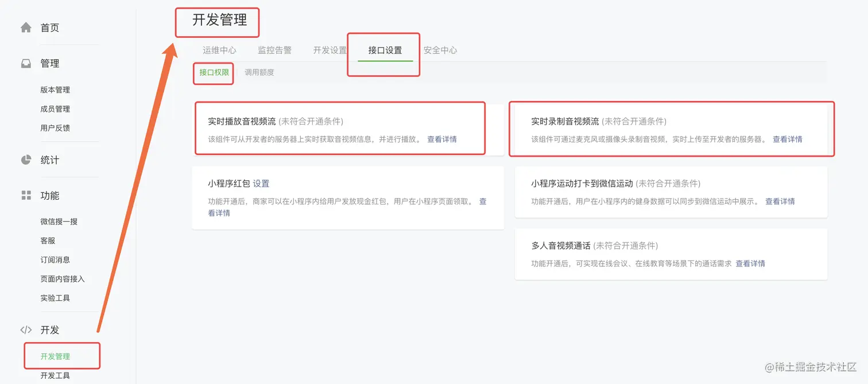Click the 开发管理 page heading
The width and height of the screenshot is (868, 384).
pyautogui.click(x=219, y=20)
